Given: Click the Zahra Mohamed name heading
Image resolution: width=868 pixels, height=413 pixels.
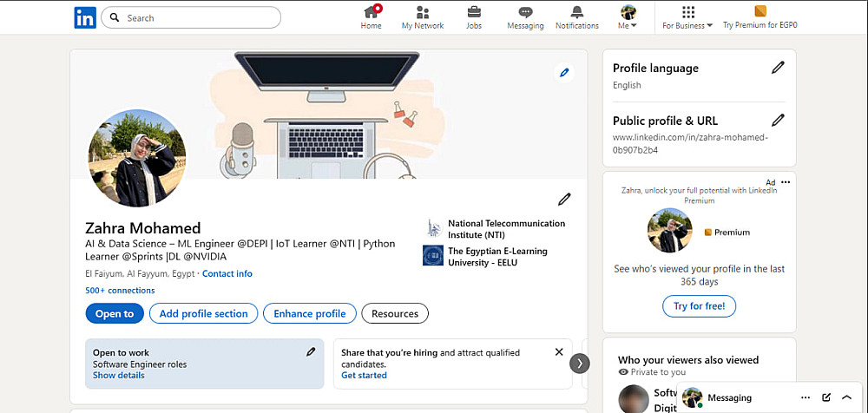Looking at the screenshot, I should 143,228.
